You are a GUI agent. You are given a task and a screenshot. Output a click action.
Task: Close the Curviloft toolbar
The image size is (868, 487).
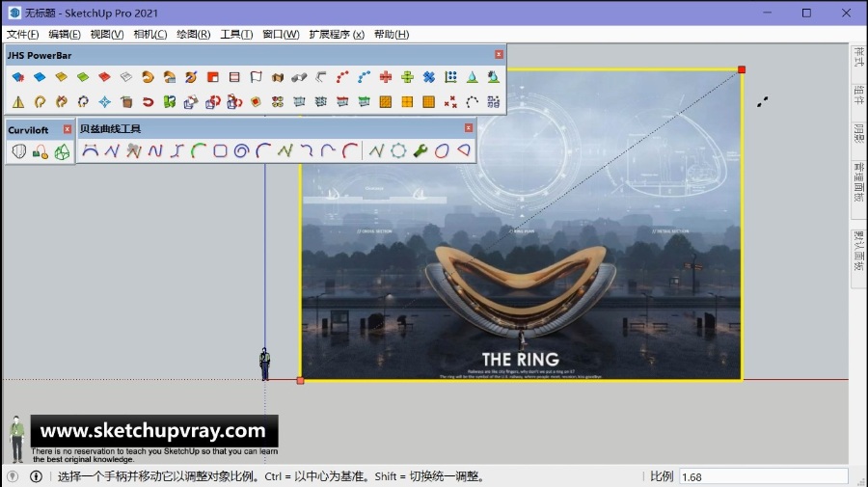pos(67,129)
